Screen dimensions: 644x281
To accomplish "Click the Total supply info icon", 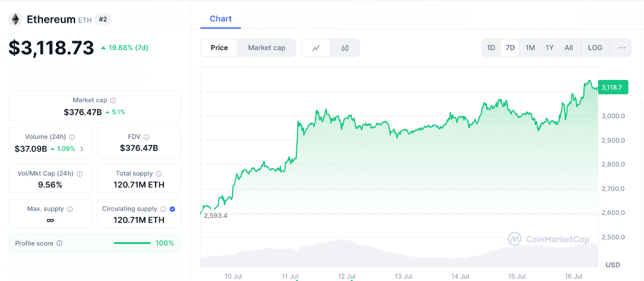I will point(159,174).
